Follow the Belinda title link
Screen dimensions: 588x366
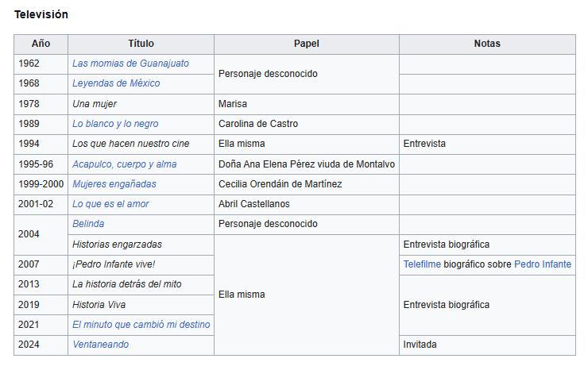[88, 224]
